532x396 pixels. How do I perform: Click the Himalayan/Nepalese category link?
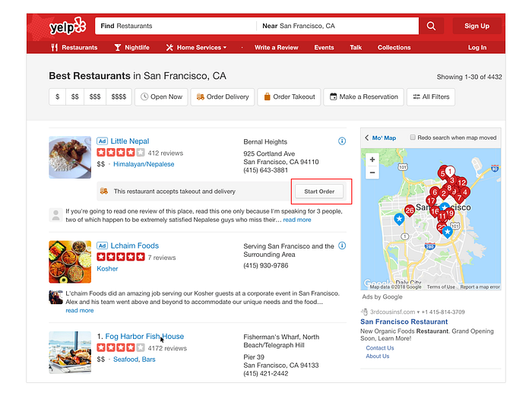(x=144, y=164)
